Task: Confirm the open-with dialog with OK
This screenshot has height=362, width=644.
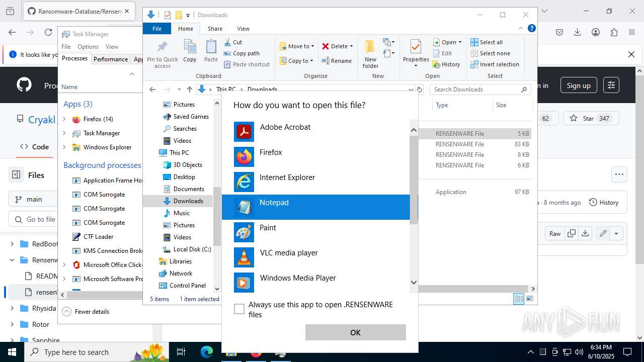Action: pos(355,332)
